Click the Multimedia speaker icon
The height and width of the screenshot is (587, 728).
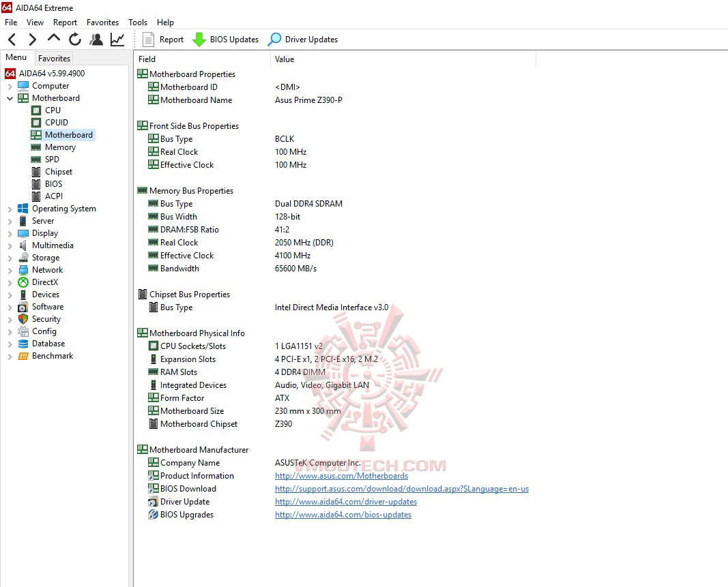23,245
